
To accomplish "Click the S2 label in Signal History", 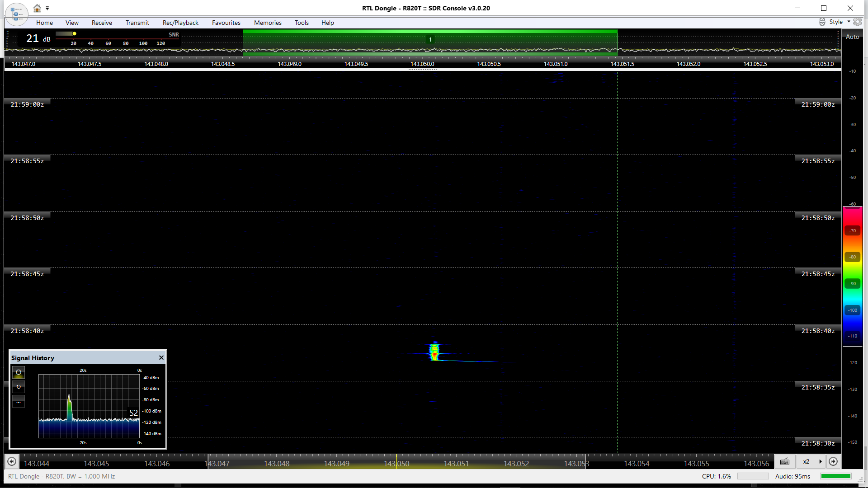I will (x=133, y=413).
